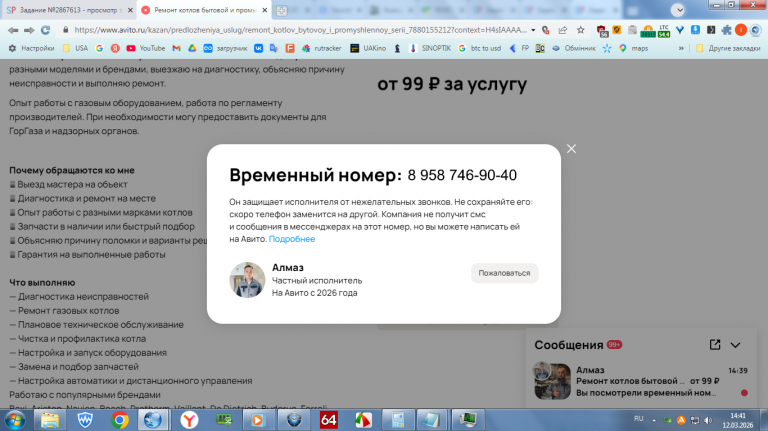The width and height of the screenshot is (768, 431).
Task: Close the Задание №2867613 tab
Action: [130, 10]
